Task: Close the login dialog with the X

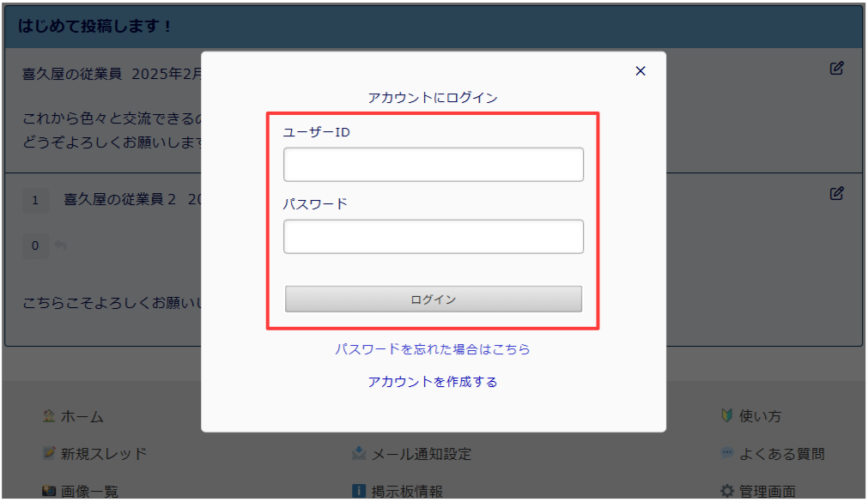Action: click(640, 71)
